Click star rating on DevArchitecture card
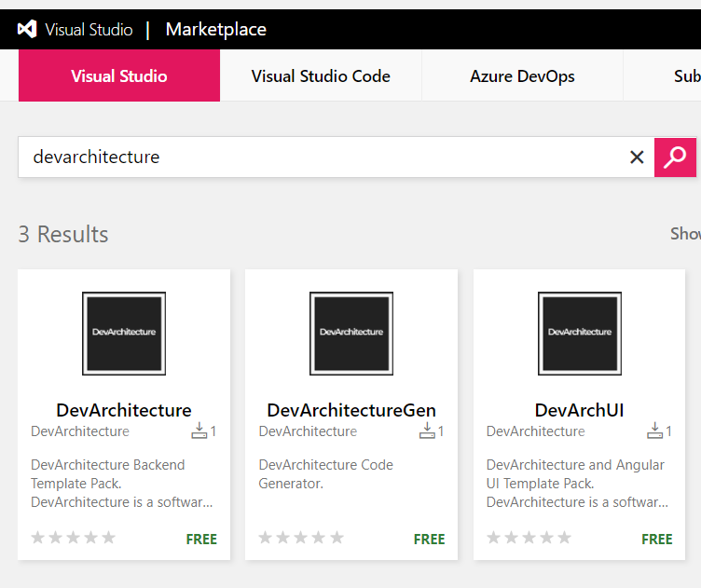The width and height of the screenshot is (701, 588). tap(74, 537)
